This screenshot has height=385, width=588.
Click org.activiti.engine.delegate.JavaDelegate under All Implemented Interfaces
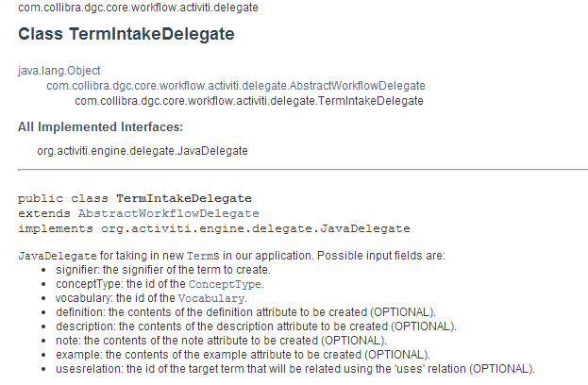[x=143, y=151]
